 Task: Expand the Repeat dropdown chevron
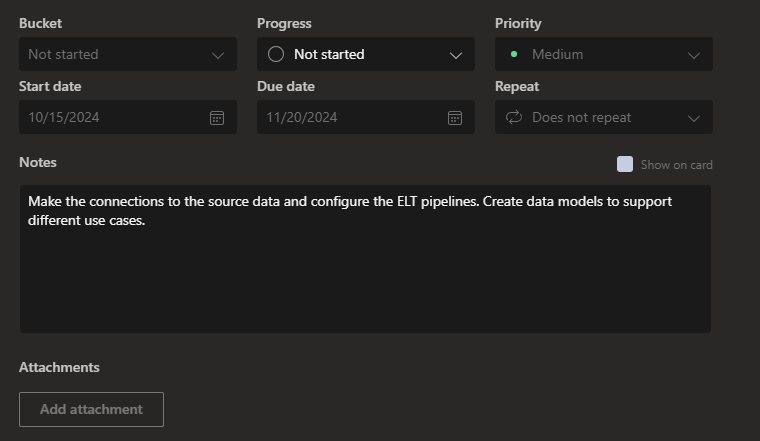coord(694,118)
